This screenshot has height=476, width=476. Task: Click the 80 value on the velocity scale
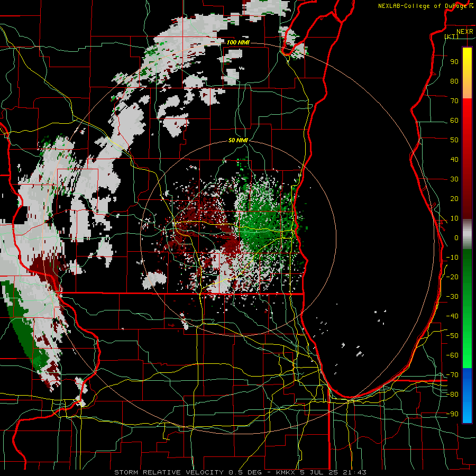tap(454, 81)
